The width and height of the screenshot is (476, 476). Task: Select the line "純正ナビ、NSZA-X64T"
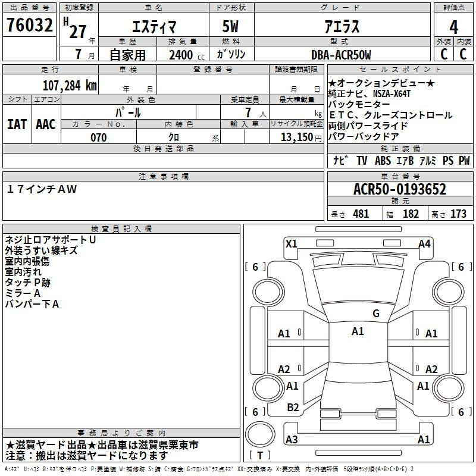coord(369,94)
